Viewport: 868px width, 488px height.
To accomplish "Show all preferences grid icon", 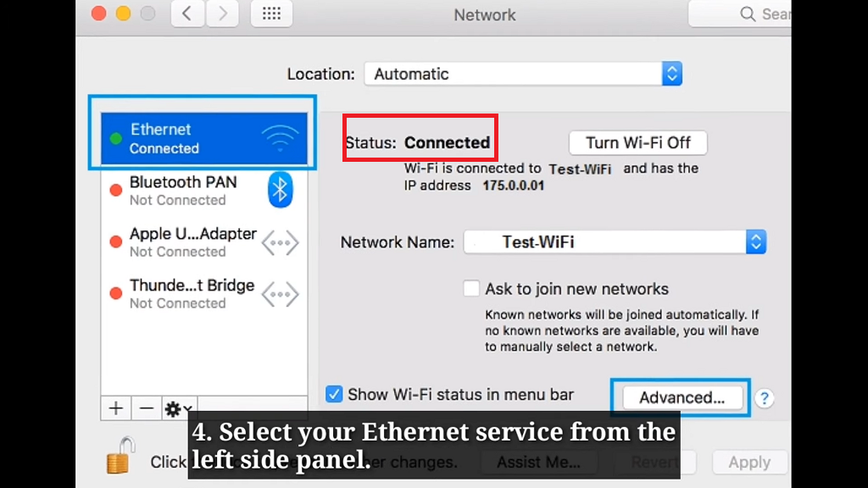I will pyautogui.click(x=271, y=14).
